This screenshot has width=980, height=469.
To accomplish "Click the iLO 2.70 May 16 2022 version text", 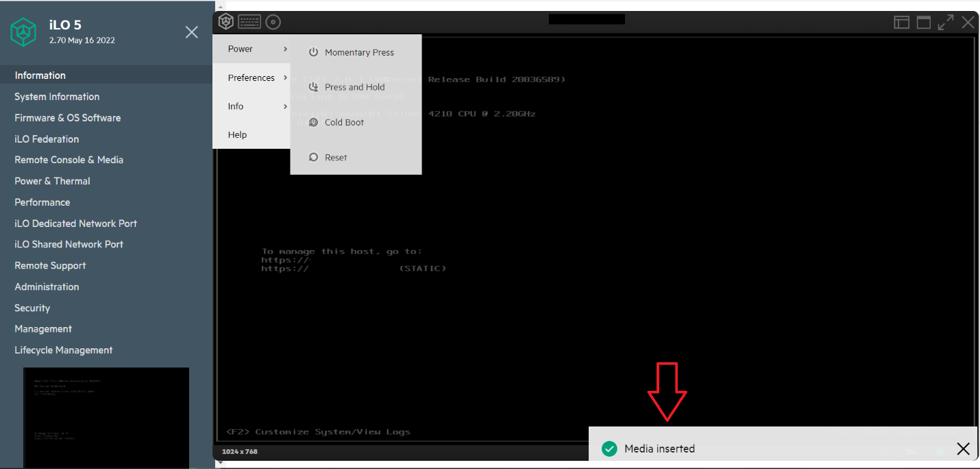I will [x=82, y=40].
